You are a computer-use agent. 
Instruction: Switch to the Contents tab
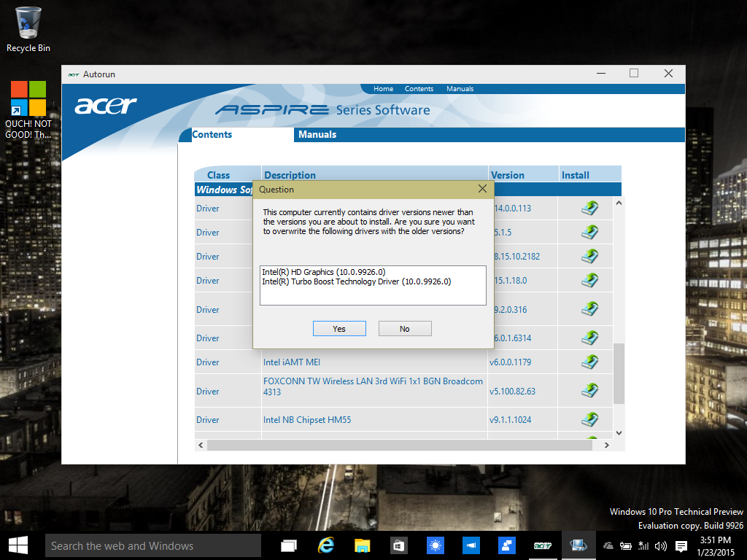pyautogui.click(x=212, y=135)
